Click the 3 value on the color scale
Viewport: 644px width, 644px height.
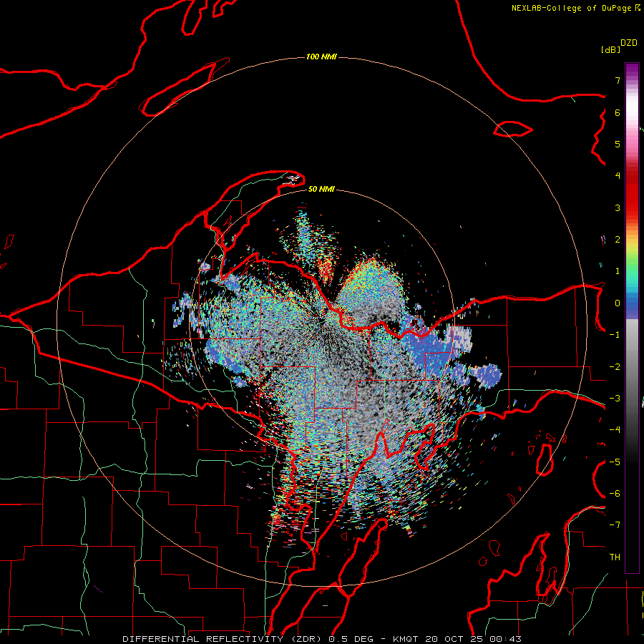pos(618,208)
